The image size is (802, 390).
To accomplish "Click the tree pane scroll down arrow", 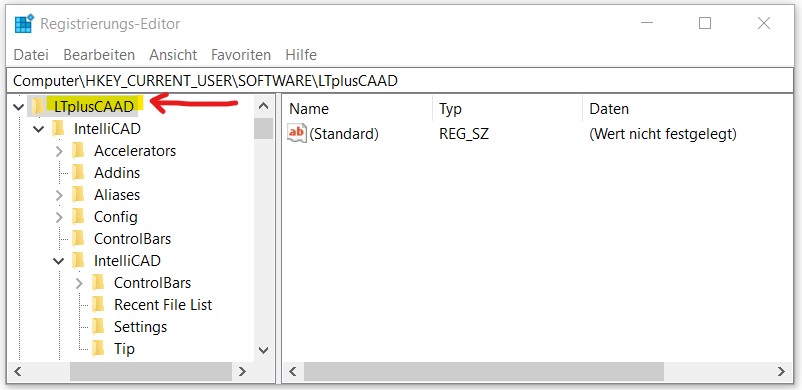I will click(263, 351).
